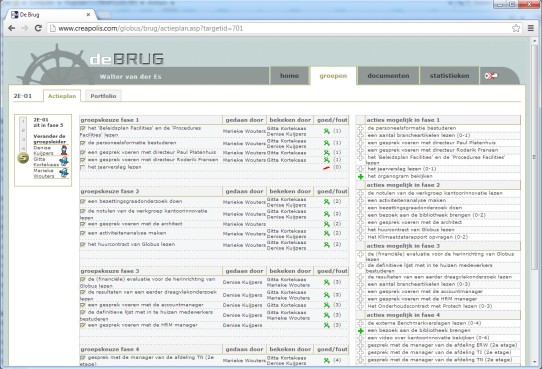542x369 pixels.
Task: Close the De Brug browser tab
Action: (88, 15)
